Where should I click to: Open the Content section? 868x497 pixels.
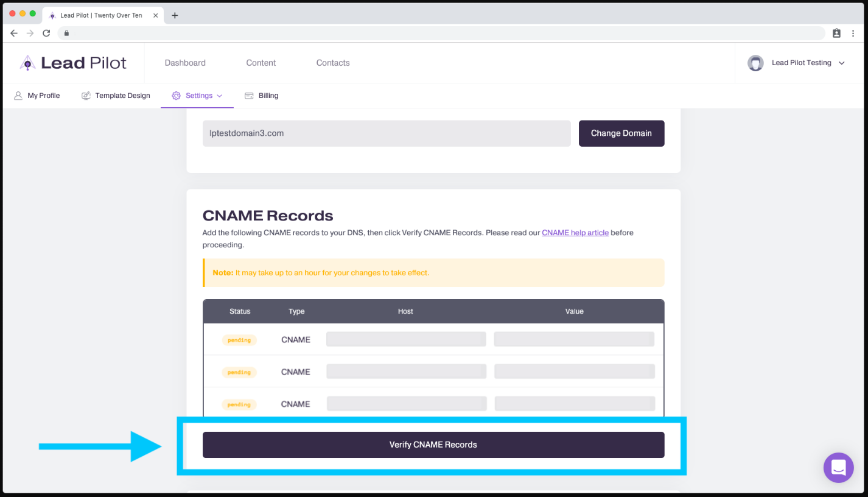point(261,62)
